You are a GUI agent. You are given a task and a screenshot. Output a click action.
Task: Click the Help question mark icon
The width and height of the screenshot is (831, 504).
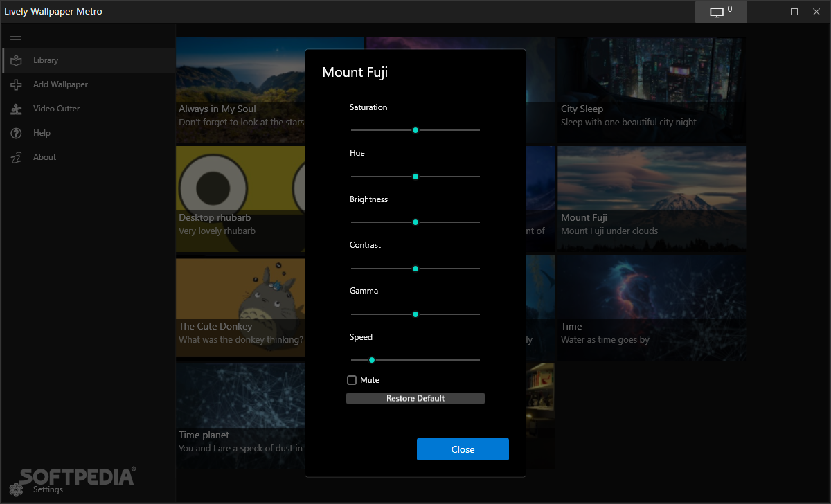[x=16, y=133]
